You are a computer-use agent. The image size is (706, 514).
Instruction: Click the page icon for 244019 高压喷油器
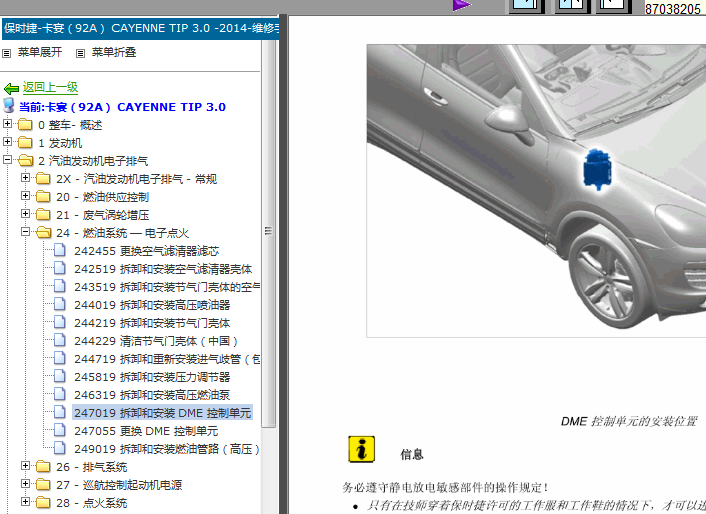pyautogui.click(x=59, y=304)
